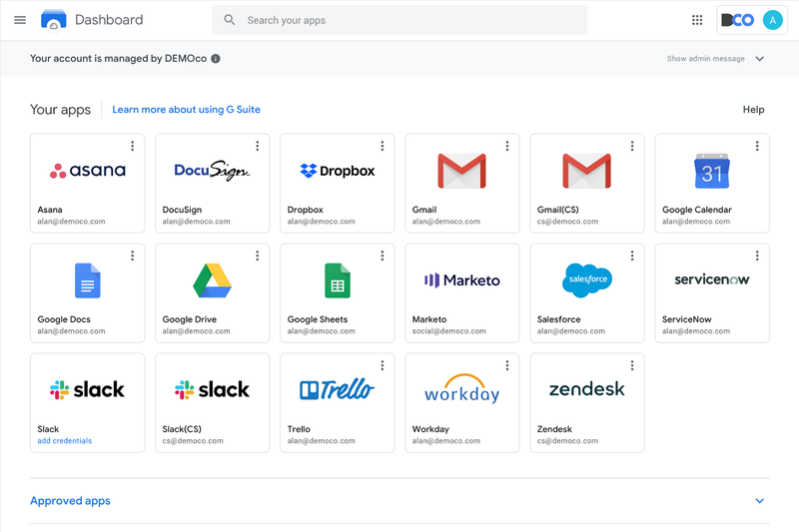
Task: Open the ServiceNow card three-dot menu
Action: pos(757,256)
